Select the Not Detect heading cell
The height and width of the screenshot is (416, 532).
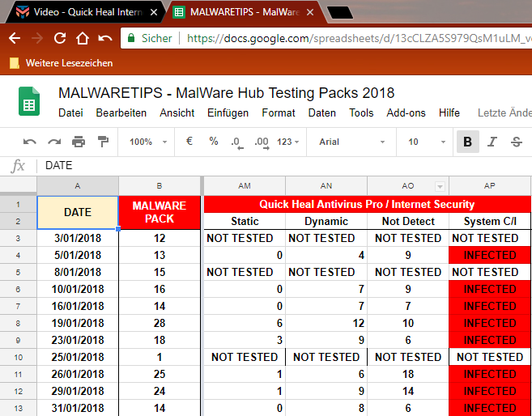click(408, 222)
